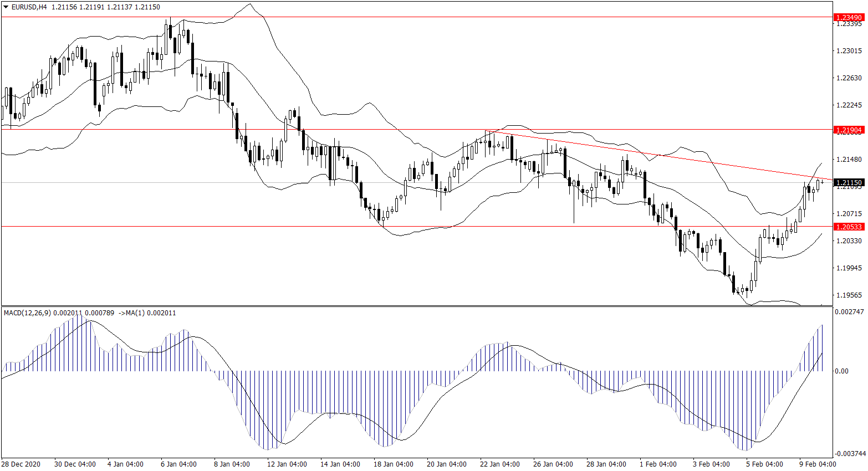The height and width of the screenshot is (471, 868).
Task: Select the red 1.23490 price level tag
Action: pyautogui.click(x=849, y=18)
